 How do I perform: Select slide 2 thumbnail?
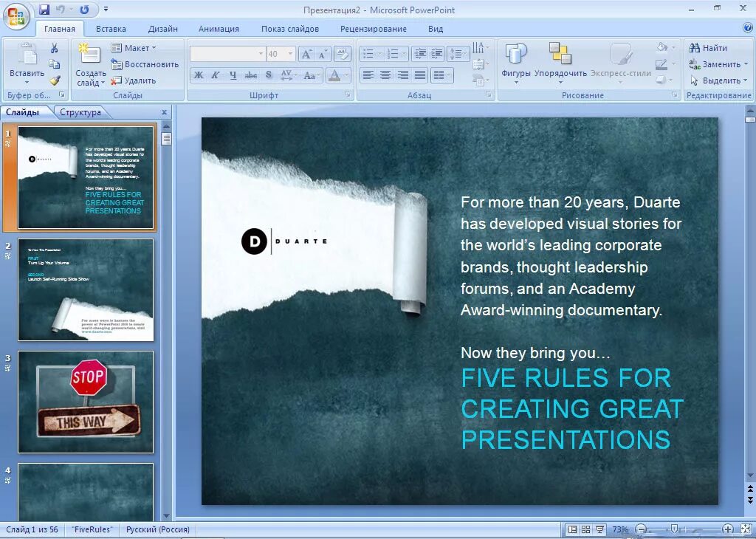pyautogui.click(x=86, y=289)
